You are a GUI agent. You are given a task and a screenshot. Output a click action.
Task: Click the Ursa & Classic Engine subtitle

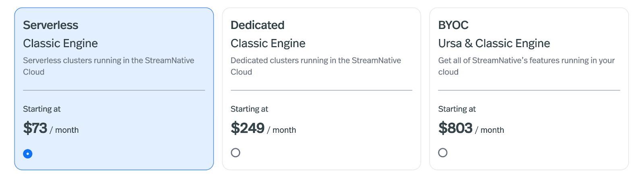(494, 43)
